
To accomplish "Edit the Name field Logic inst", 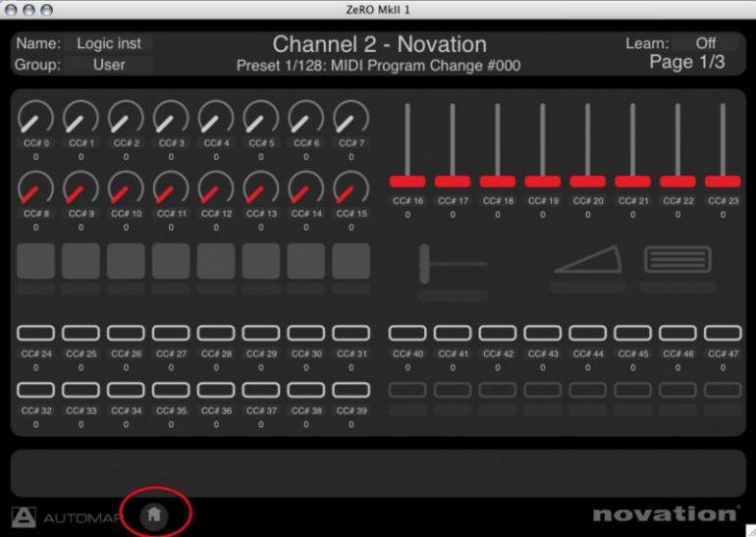I will (x=109, y=43).
